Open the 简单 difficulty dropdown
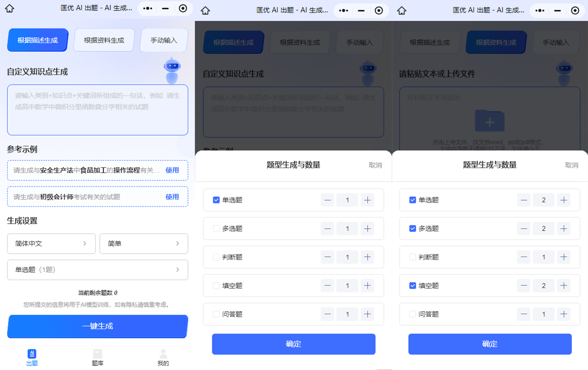Image resolution: width=588 pixels, height=370 pixels. pyautogui.click(x=144, y=244)
